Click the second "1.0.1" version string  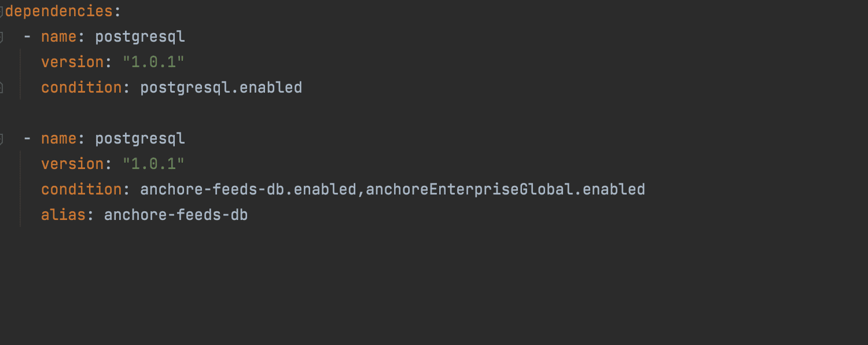click(153, 164)
